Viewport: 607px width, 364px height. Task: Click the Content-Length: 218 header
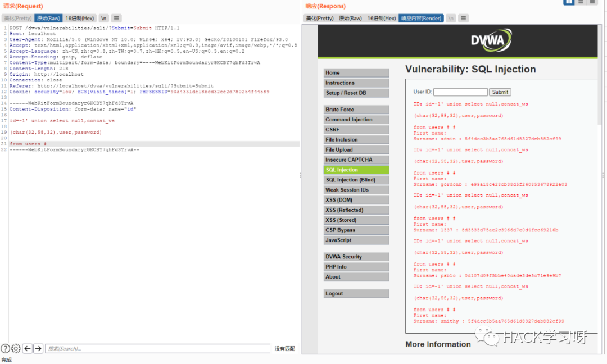tap(39, 69)
